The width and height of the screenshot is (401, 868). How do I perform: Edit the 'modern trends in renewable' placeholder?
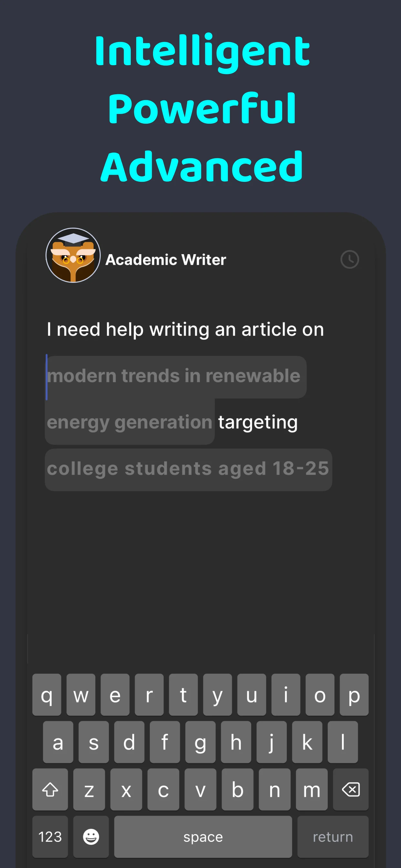[175, 376]
